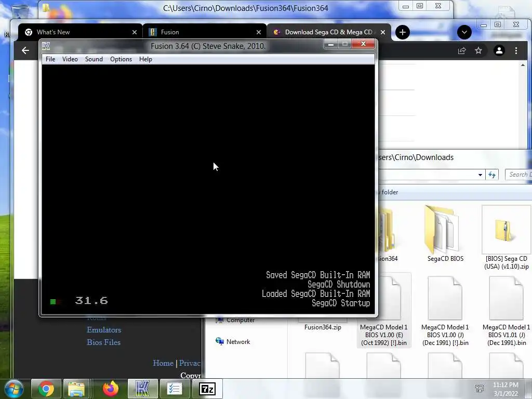The width and height of the screenshot is (532, 399).
Task: Open a new browser tab
Action: coord(403,32)
